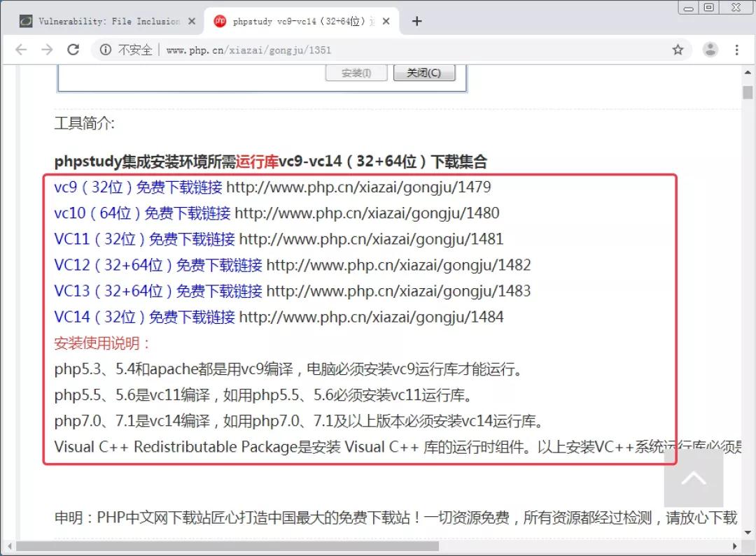Bookmark this page with the star
Image resolution: width=756 pixels, height=556 pixels.
[x=678, y=50]
